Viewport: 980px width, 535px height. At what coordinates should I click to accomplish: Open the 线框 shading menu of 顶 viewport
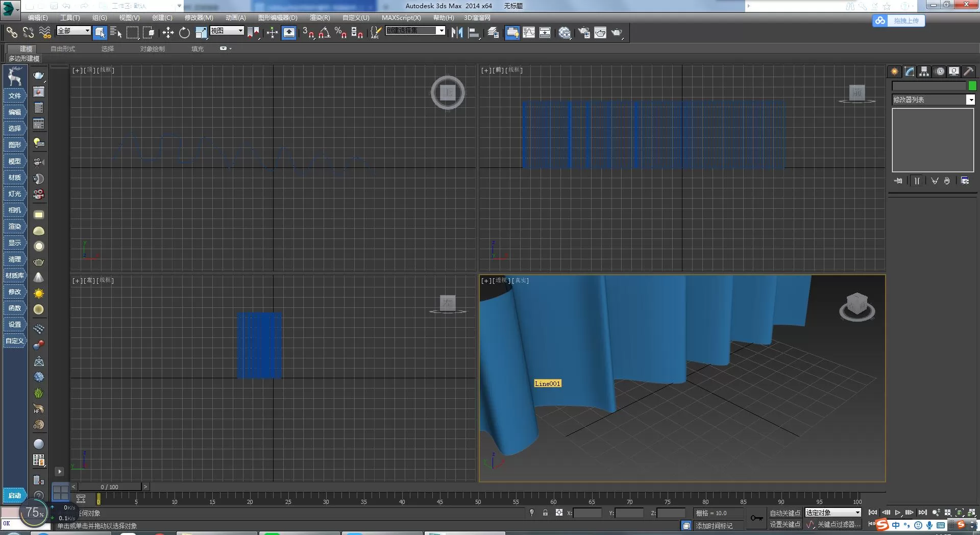(x=106, y=70)
